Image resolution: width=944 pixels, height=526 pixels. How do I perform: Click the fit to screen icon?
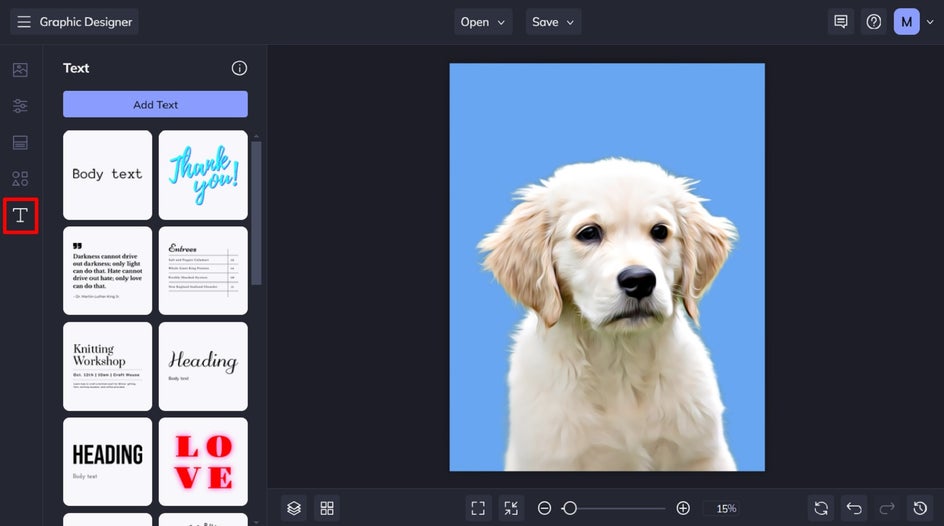[x=478, y=509]
